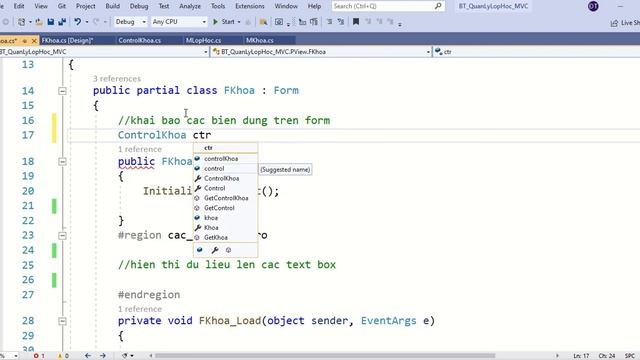Open the Tools menu
This screenshot has height=360, width=640.
tap(218, 6)
